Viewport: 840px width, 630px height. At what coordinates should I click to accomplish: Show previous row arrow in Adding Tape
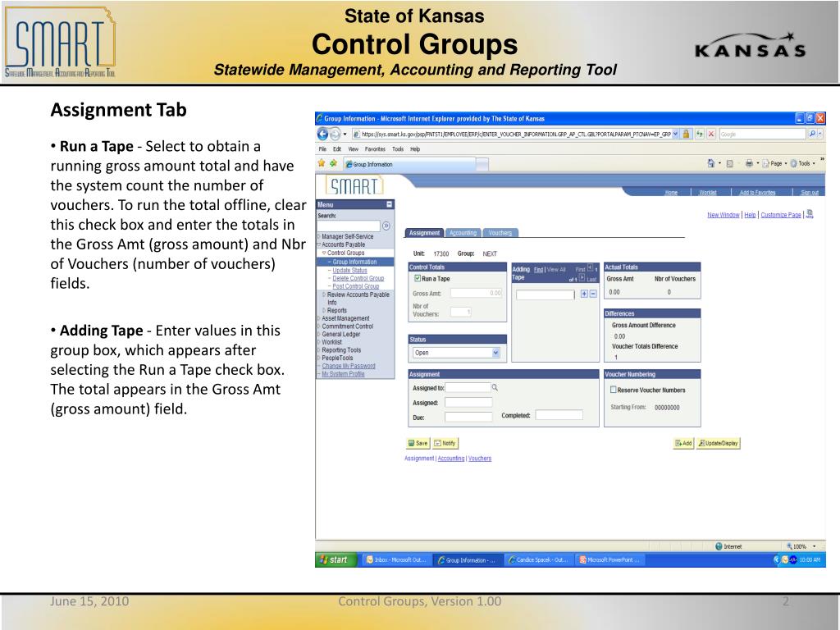(591, 267)
